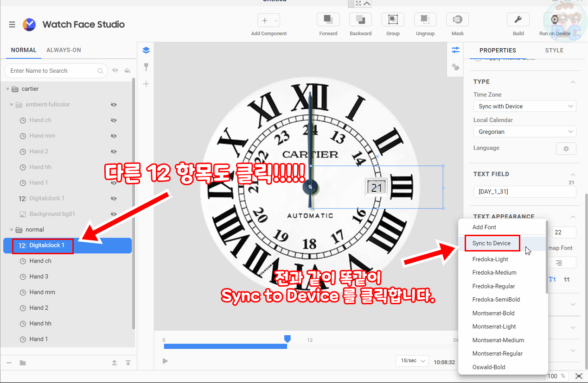Click the search magnifier icon
This screenshot has height=383, width=588.
[100, 71]
